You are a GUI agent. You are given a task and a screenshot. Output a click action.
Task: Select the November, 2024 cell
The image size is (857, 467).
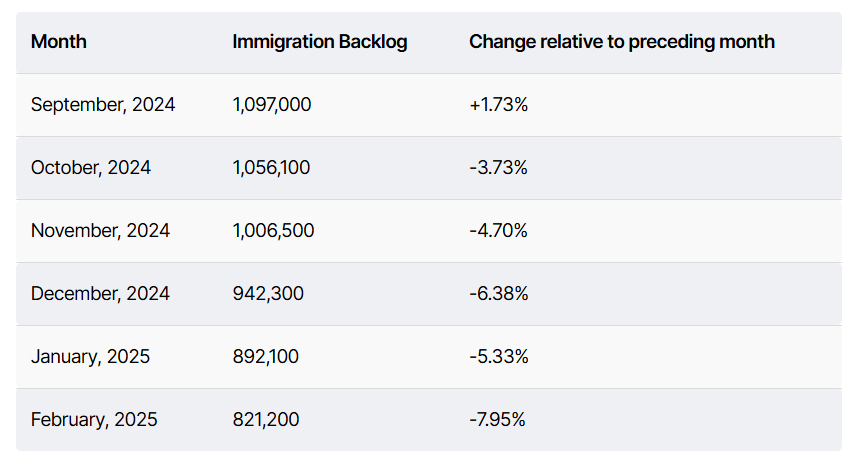[100, 231]
